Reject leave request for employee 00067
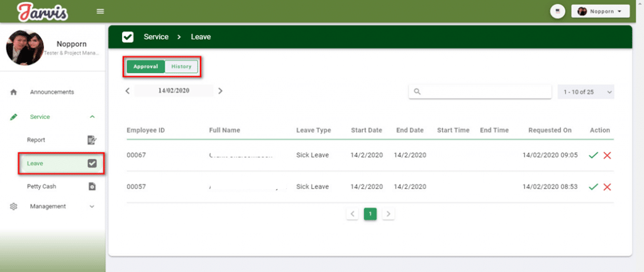Screen dimensions: 644x272 click(x=607, y=155)
